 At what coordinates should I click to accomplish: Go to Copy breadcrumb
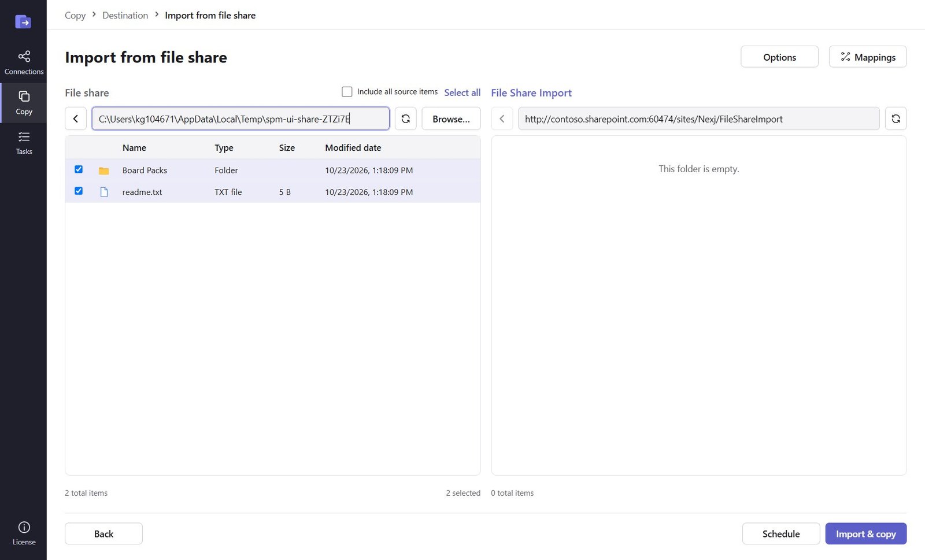tap(75, 16)
